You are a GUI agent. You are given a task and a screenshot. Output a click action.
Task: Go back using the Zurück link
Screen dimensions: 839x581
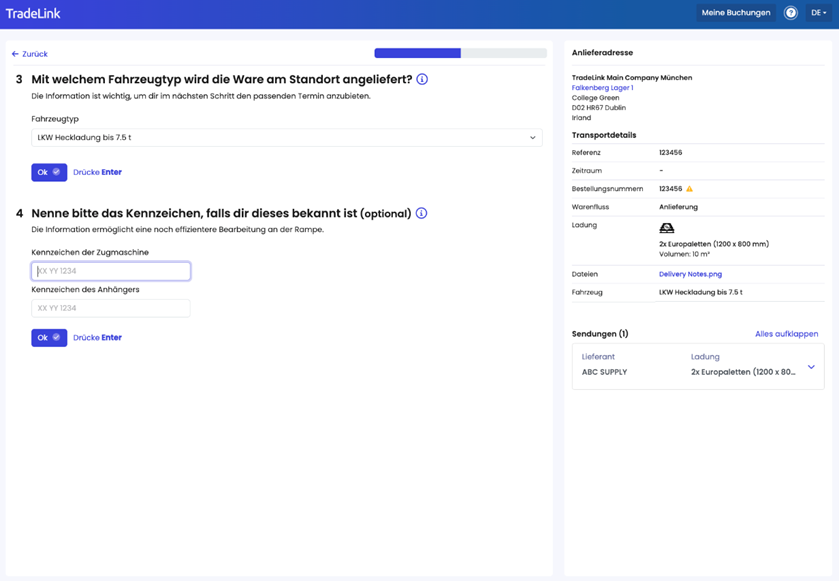pos(30,54)
